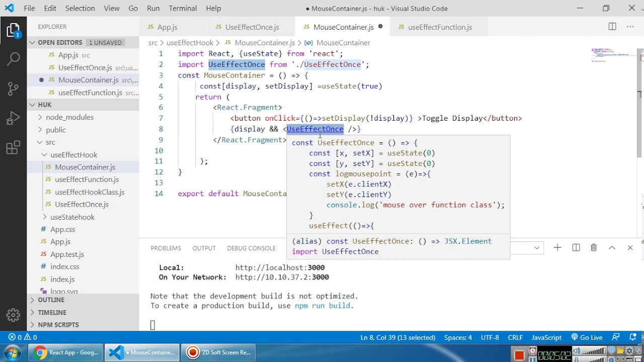This screenshot has width=644, height=362.
Task: Switch to the App.js editor tab
Action: point(168,27)
